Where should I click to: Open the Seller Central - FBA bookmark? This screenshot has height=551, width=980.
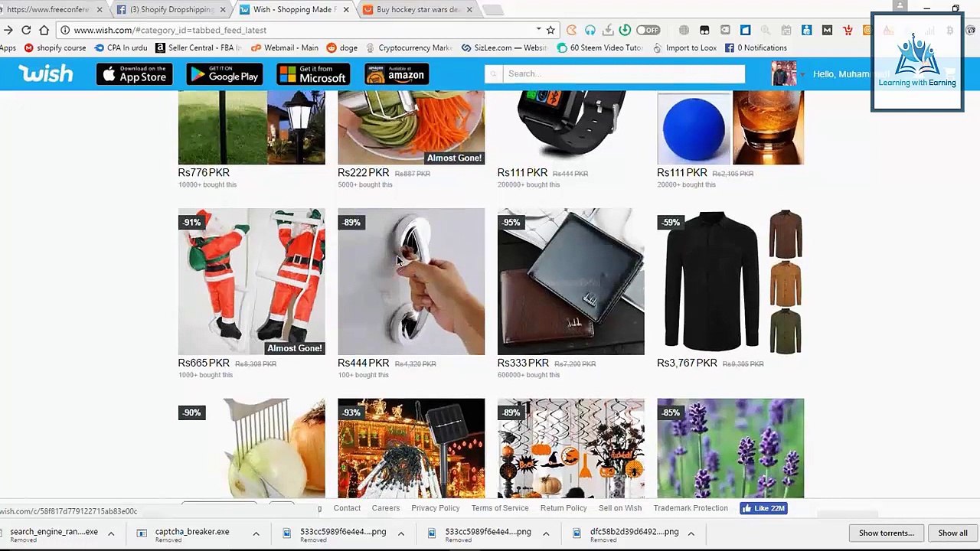198,47
